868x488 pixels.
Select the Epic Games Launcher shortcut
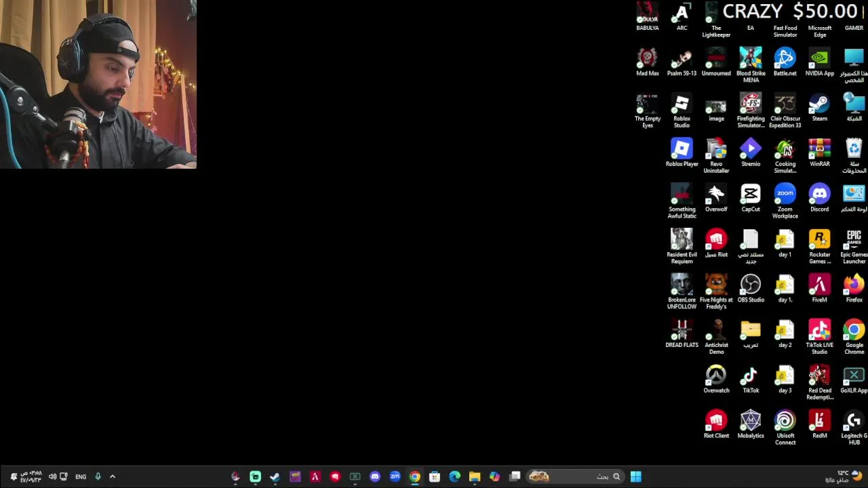pos(854,247)
